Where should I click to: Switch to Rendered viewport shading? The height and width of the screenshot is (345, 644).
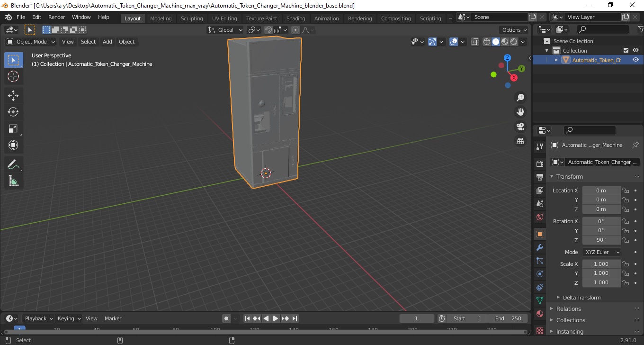point(514,42)
